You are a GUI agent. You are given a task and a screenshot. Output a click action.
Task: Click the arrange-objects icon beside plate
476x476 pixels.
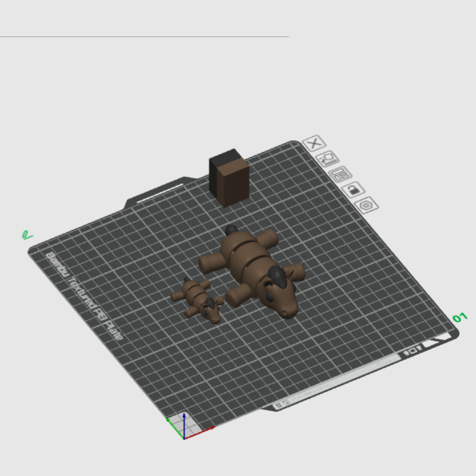340,174
